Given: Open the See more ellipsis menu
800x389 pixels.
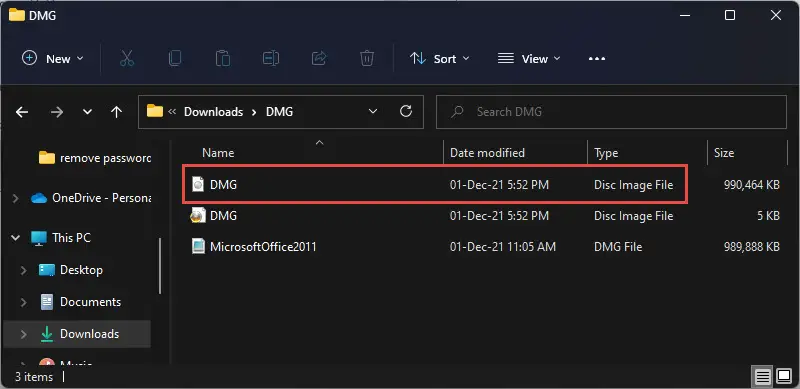Looking at the screenshot, I should 596,58.
